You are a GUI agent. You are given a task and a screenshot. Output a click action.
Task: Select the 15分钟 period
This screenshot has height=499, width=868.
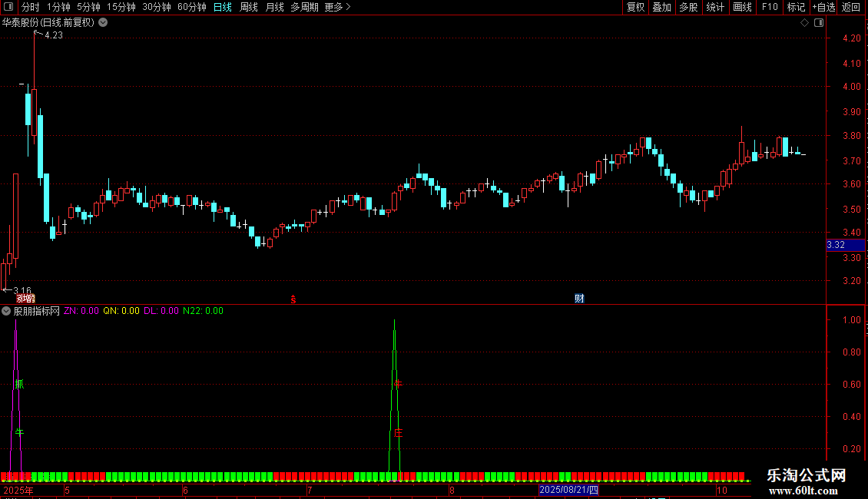(121, 7)
